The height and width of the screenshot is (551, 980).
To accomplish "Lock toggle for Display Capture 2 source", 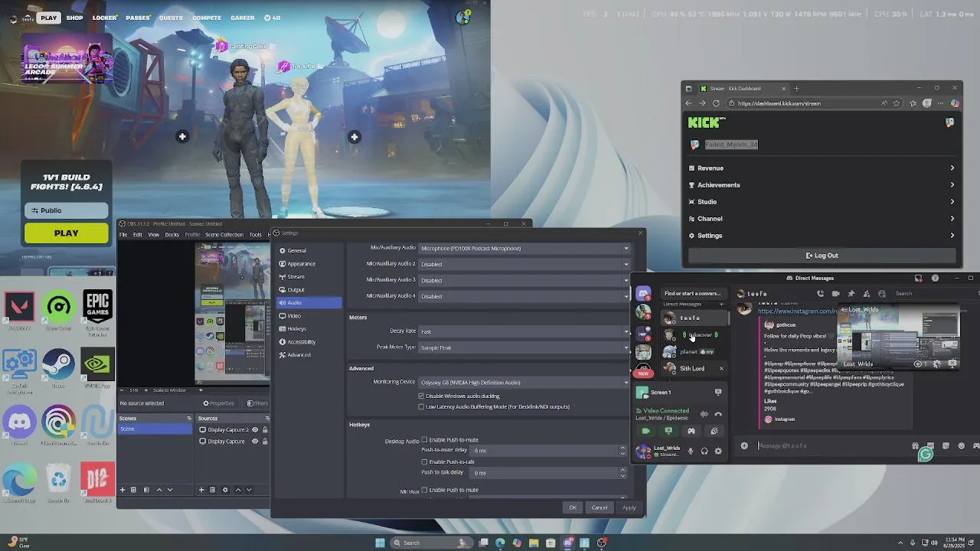I will click(x=265, y=429).
